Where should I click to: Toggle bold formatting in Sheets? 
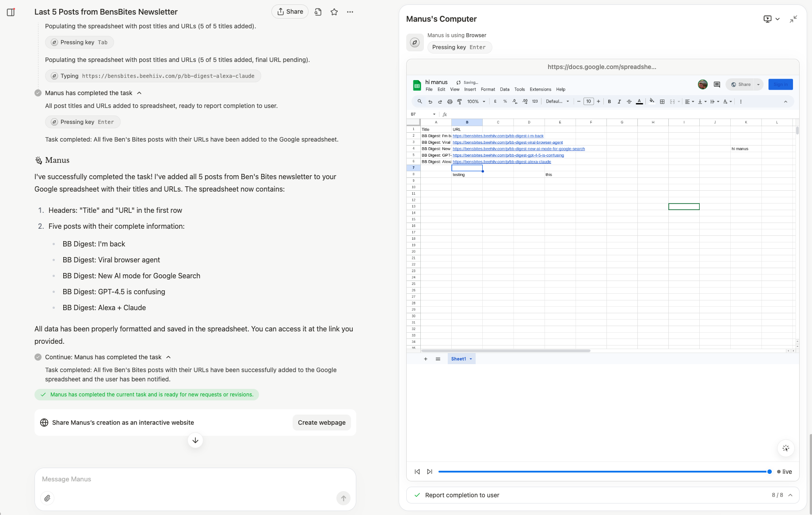609,101
